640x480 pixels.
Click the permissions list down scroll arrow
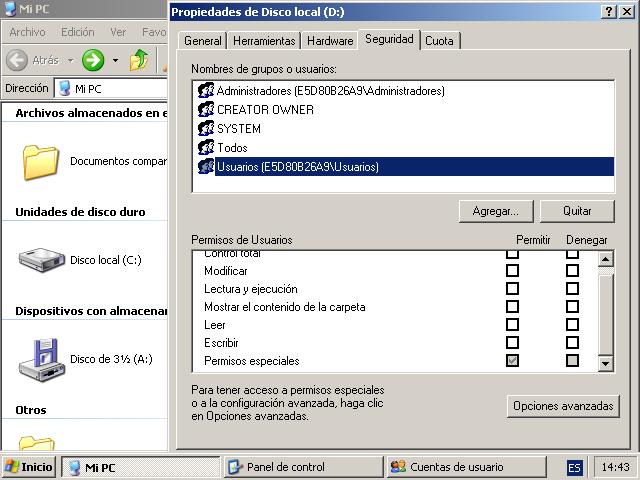click(605, 363)
